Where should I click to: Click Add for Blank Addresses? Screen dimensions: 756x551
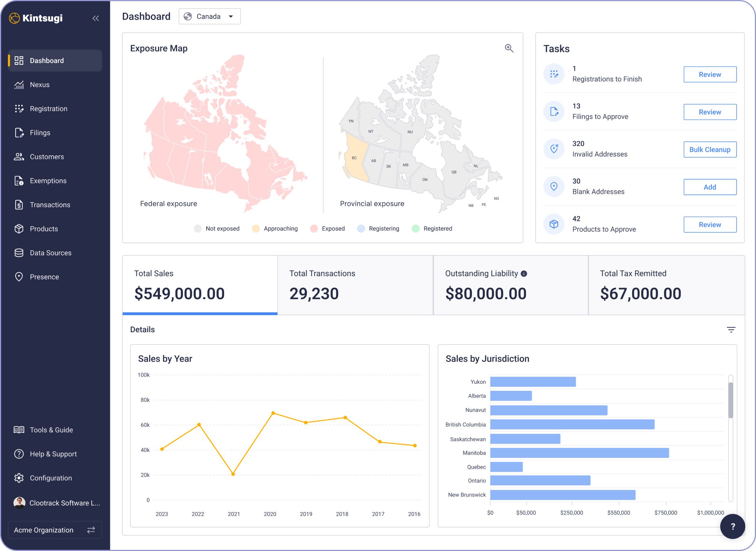(709, 187)
